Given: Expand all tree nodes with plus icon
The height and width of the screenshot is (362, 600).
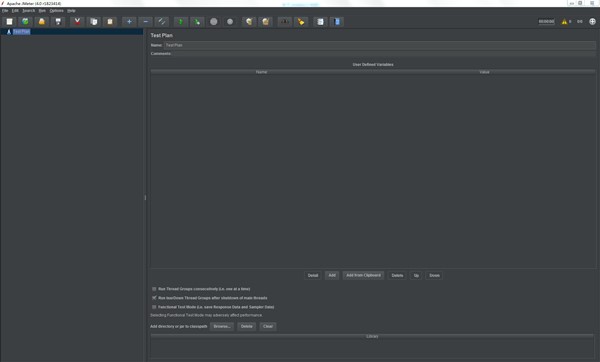Looking at the screenshot, I should [129, 22].
